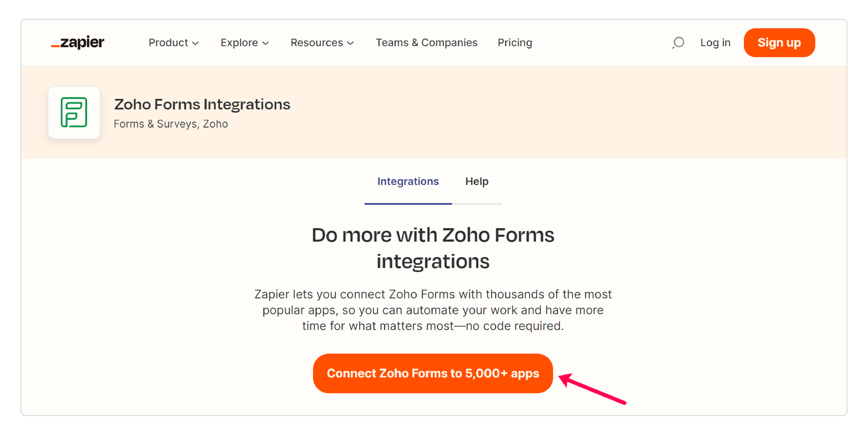Expand the Resources dropdown chevron
The height and width of the screenshot is (435, 868).
click(351, 43)
